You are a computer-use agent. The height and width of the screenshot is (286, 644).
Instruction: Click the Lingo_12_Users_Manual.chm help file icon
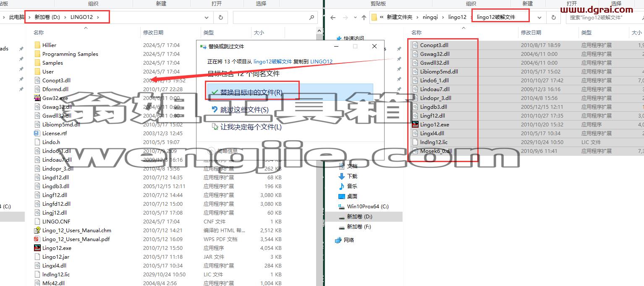(x=37, y=230)
